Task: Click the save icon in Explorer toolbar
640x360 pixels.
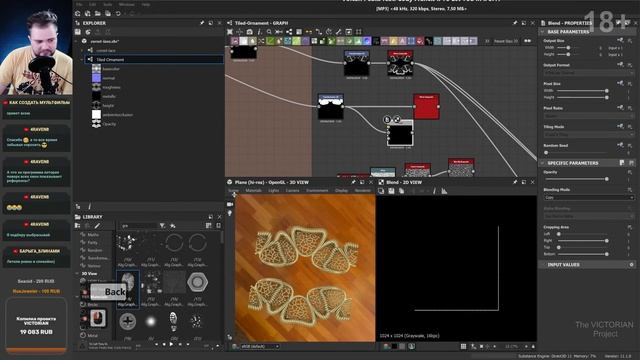Action: (x=78, y=32)
